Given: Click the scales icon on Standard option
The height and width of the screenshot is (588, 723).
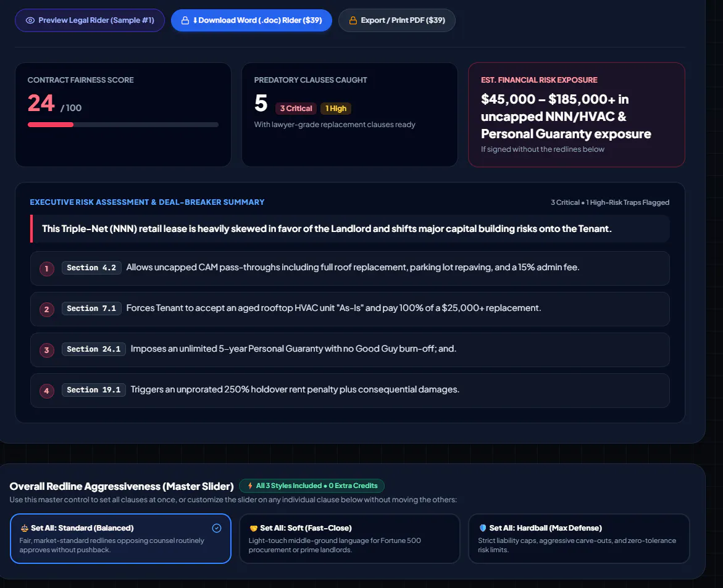Looking at the screenshot, I should (x=25, y=528).
